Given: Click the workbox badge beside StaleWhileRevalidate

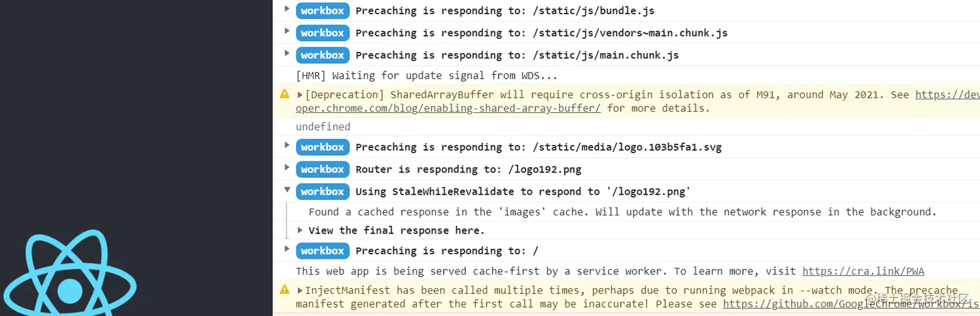Looking at the screenshot, I should point(323,191).
